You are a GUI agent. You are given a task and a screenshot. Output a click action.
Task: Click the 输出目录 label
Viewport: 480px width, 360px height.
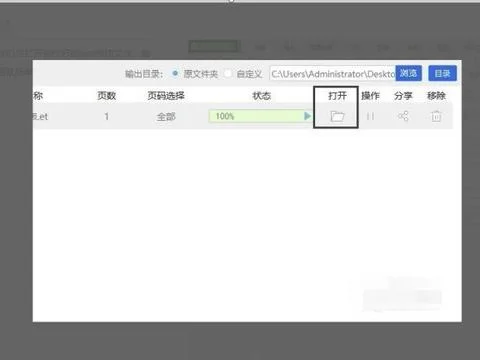click(144, 74)
